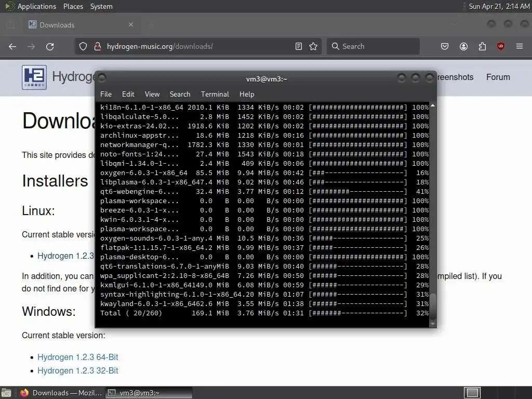Click the wpa_supplicant-2:2.10-8 row
532x399 pixels.
click(264, 275)
